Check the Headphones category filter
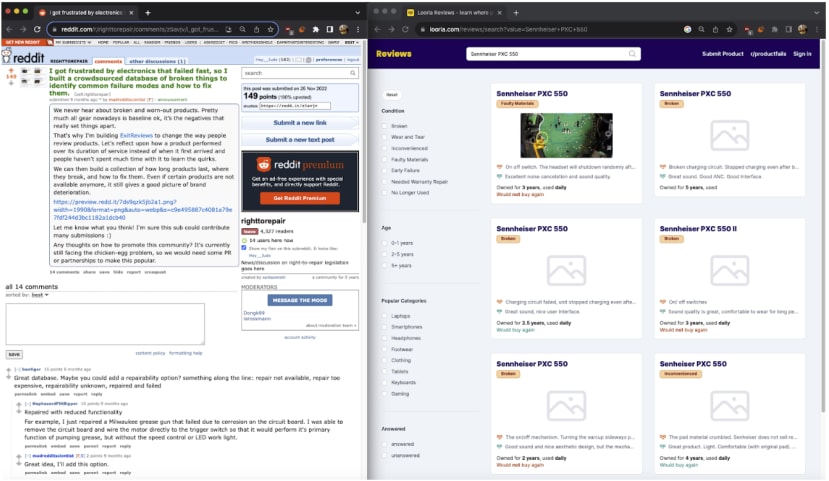The width and height of the screenshot is (829, 481). (x=384, y=338)
